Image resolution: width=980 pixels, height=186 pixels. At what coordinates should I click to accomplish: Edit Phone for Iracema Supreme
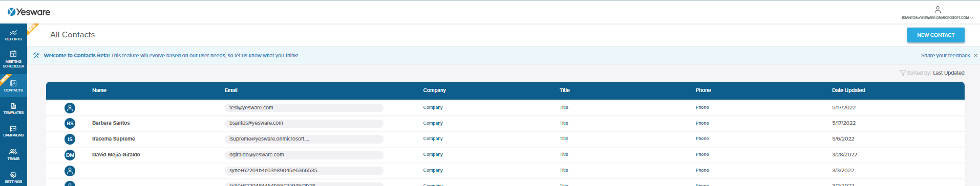click(702, 138)
